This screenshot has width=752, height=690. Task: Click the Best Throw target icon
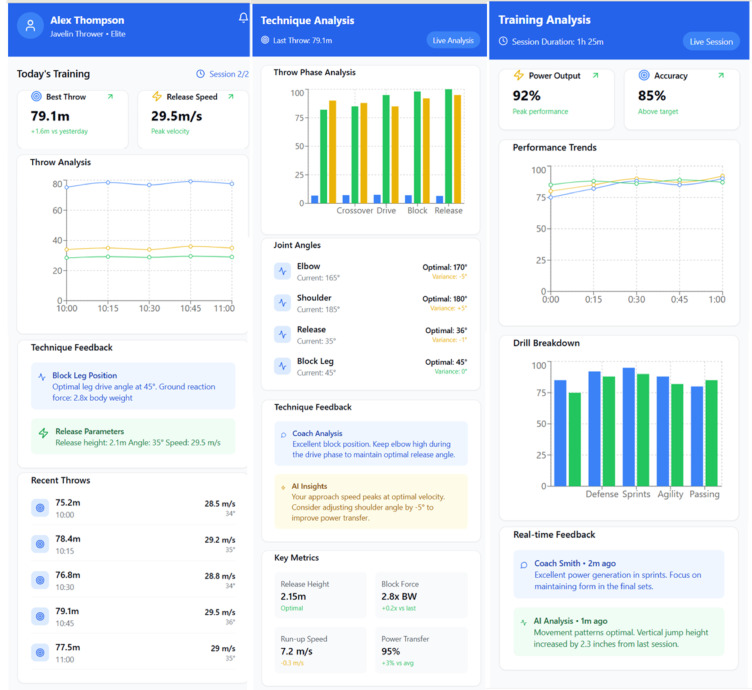(x=37, y=97)
